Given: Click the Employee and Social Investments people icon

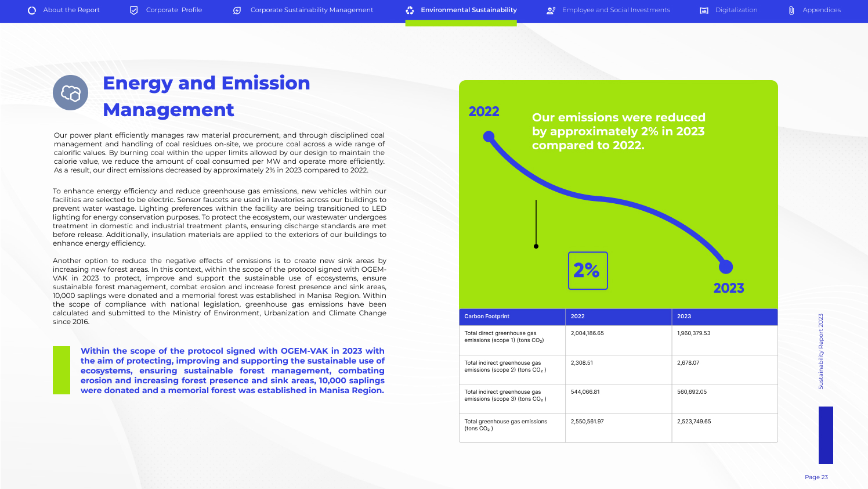Looking at the screenshot, I should (551, 10).
